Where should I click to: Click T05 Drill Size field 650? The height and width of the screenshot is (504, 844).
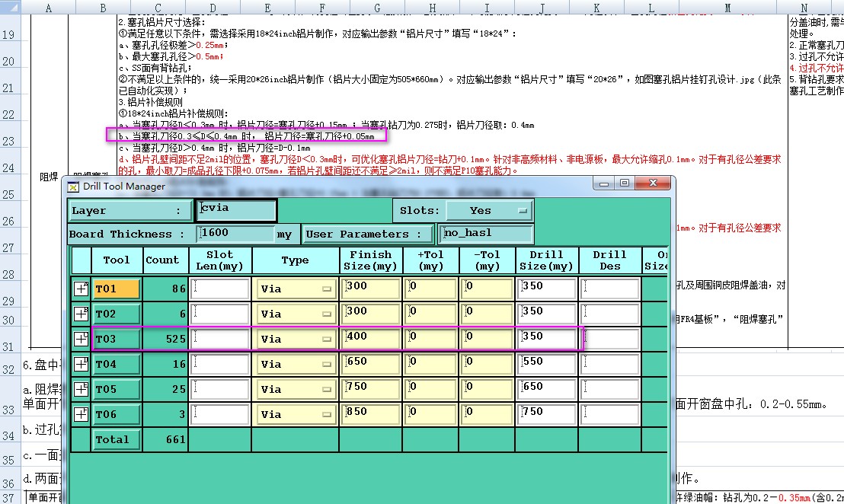coord(547,389)
